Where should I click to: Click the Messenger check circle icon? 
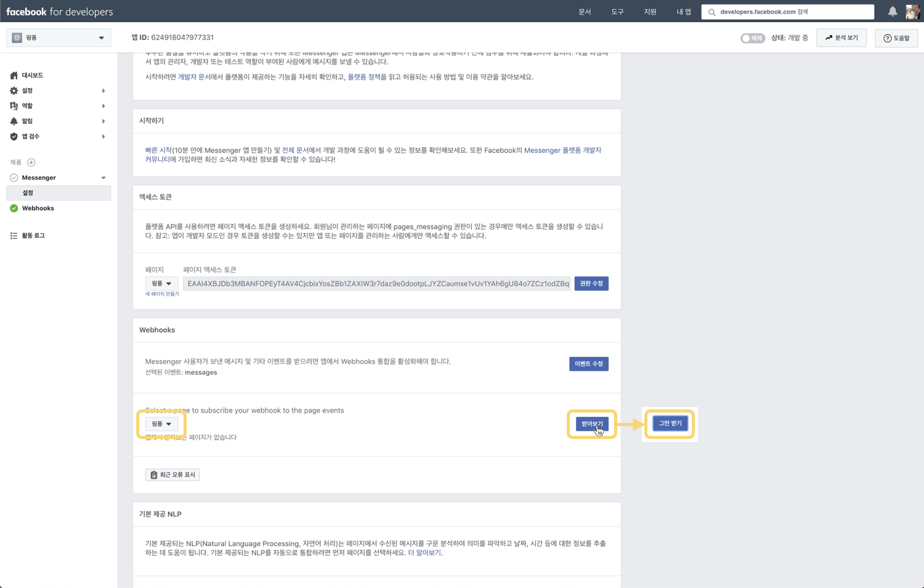[x=14, y=178]
